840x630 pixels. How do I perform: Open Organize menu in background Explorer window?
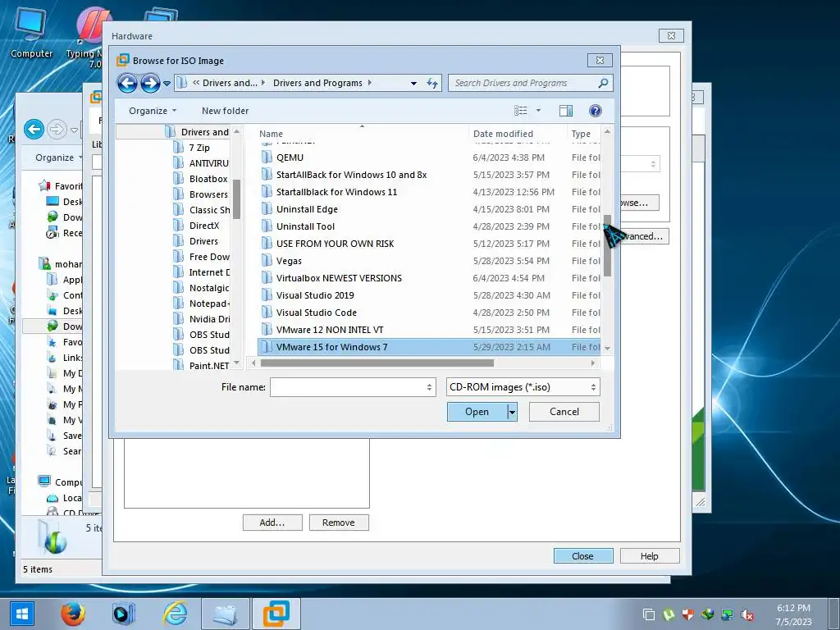click(x=58, y=157)
